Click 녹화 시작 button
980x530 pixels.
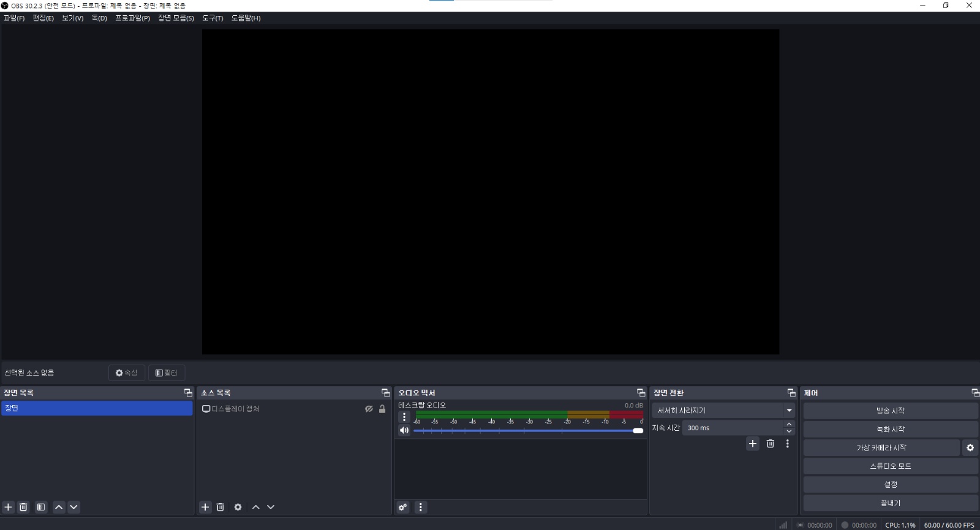(x=891, y=430)
